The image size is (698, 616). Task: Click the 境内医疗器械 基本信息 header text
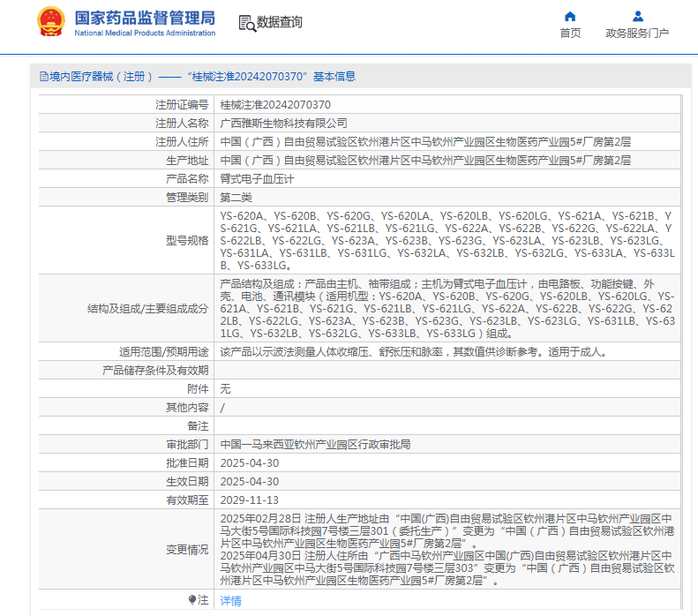coord(203,77)
